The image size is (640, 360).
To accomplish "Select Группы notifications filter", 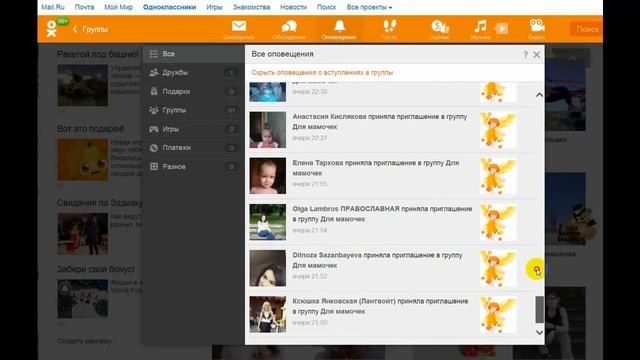I will click(x=193, y=110).
